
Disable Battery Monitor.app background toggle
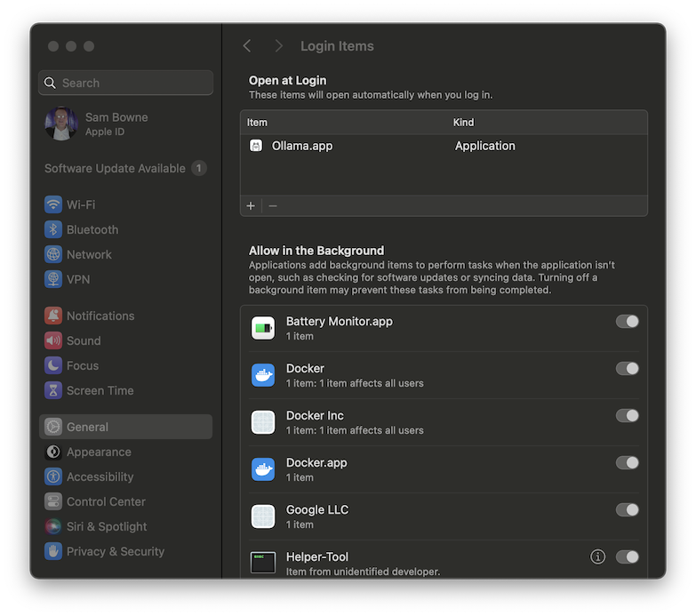point(627,321)
